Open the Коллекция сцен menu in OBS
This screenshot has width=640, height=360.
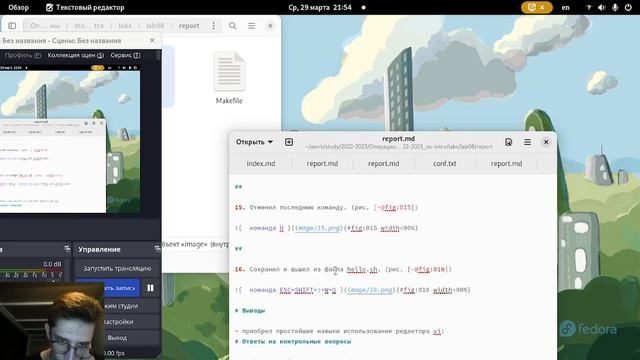(x=76, y=55)
